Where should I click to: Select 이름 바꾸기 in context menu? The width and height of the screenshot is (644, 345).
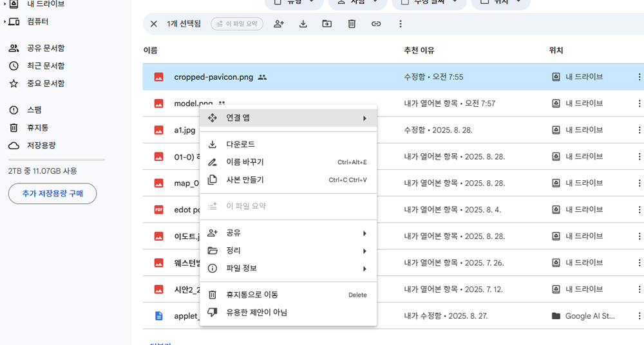[x=245, y=162]
